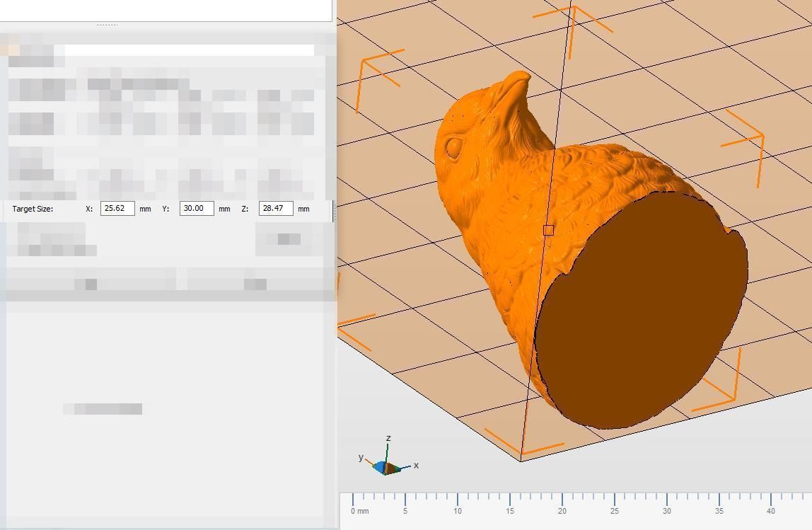Click the dark brown cut surface of the model
Image resolution: width=812 pixels, height=530 pixels.
[642, 311]
